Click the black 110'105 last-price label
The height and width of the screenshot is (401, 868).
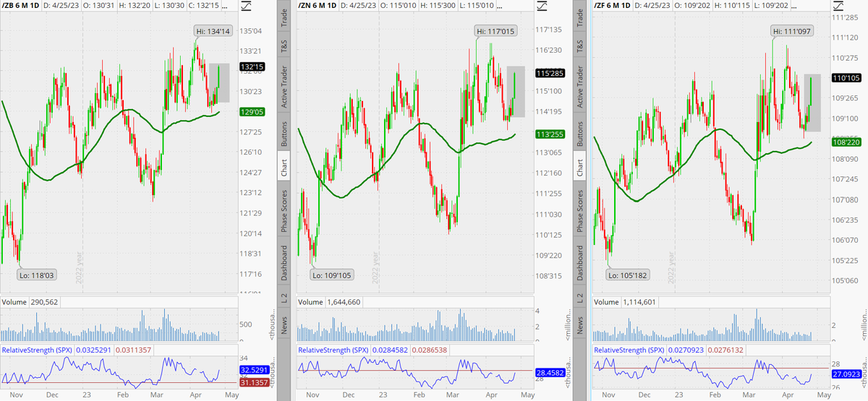845,78
